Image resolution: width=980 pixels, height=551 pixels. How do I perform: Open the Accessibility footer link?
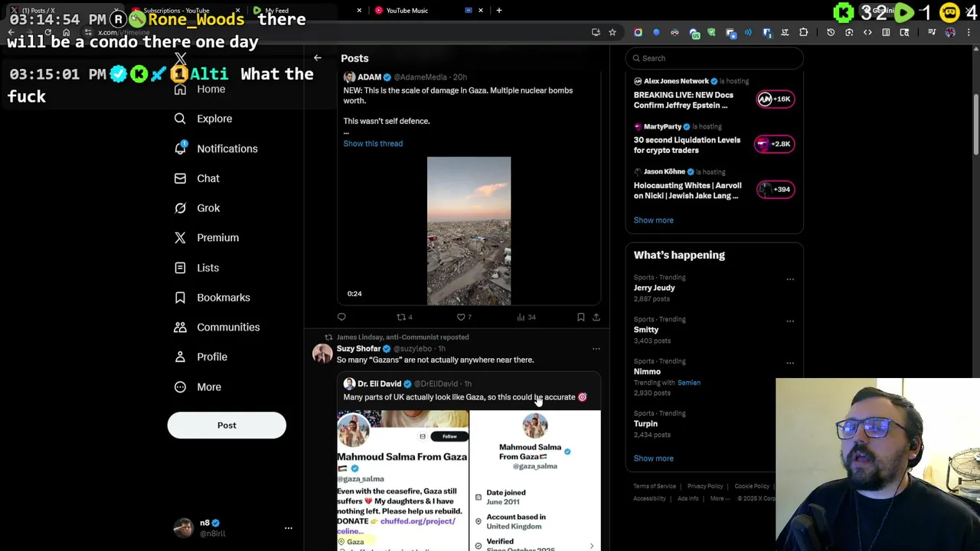pos(649,498)
